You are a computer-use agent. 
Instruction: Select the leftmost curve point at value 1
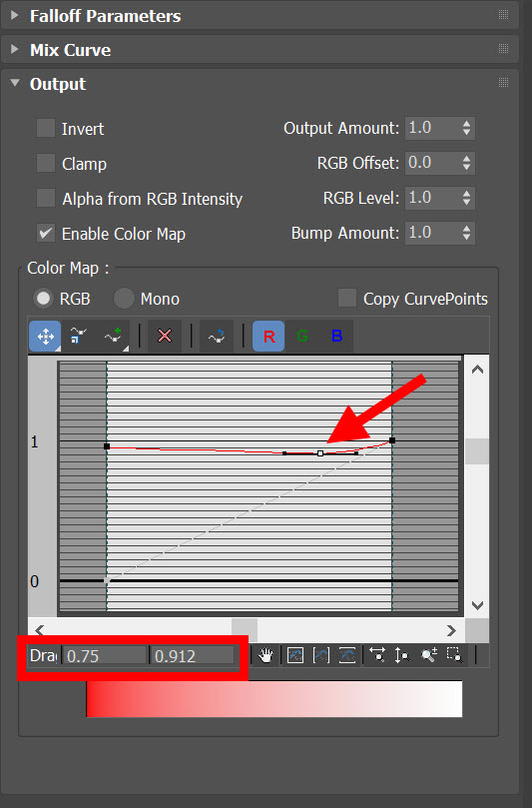pyautogui.click(x=107, y=446)
